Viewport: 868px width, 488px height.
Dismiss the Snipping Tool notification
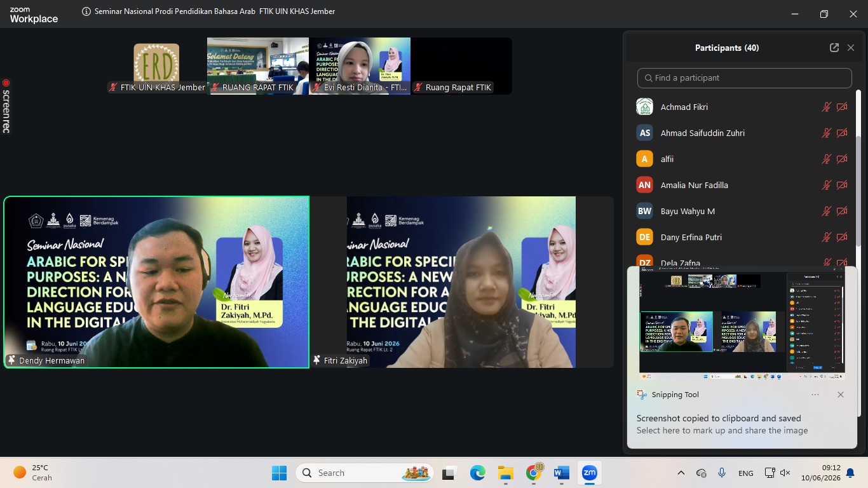(841, 395)
